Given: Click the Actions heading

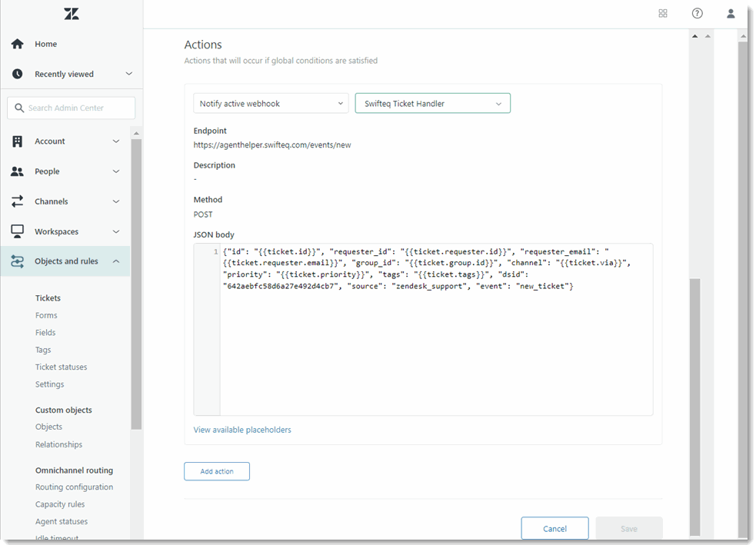Looking at the screenshot, I should coord(203,45).
